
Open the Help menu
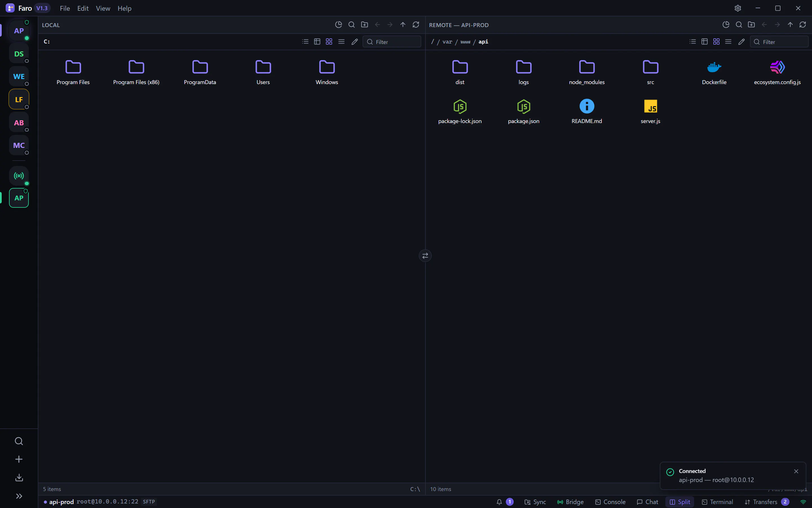[125, 8]
